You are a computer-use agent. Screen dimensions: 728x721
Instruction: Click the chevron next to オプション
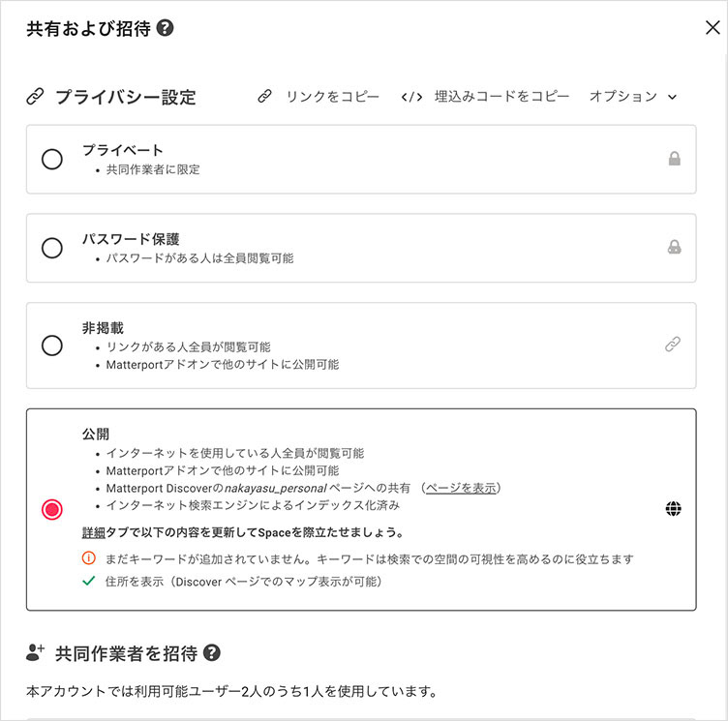[x=672, y=97]
